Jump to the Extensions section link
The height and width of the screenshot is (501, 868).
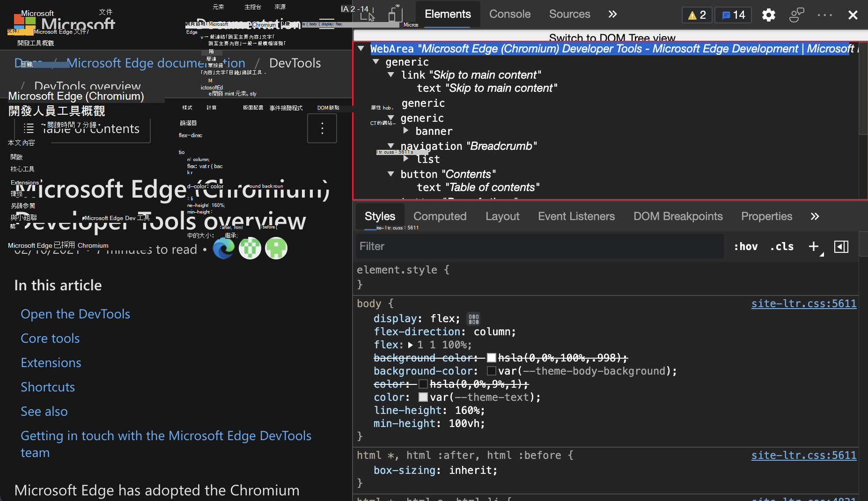(51, 363)
